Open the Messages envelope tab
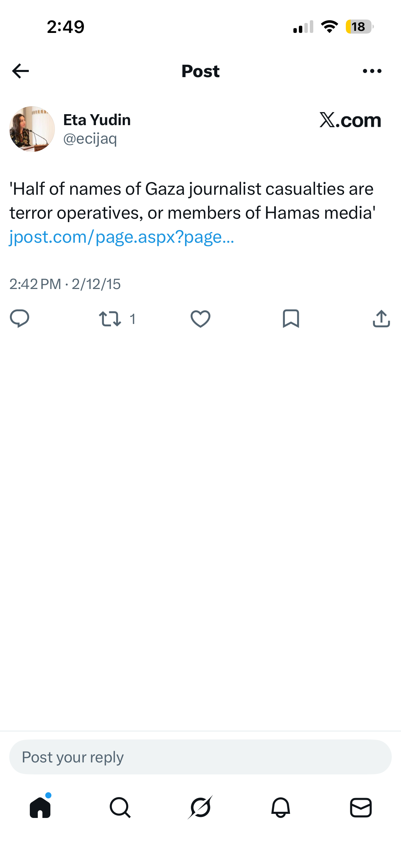401x868 pixels. tap(361, 808)
